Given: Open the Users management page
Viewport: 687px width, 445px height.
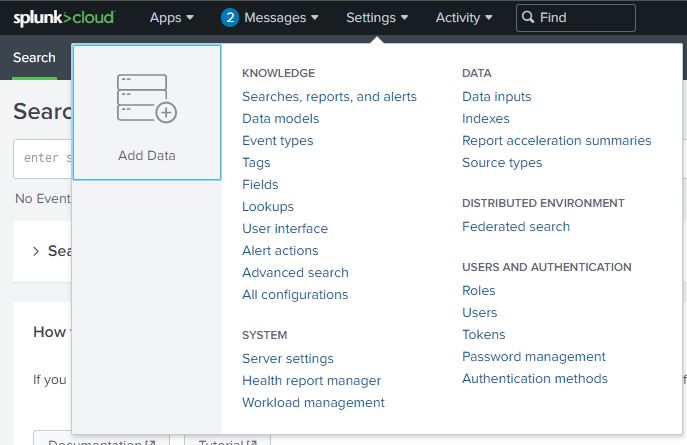Looking at the screenshot, I should tap(479, 313).
